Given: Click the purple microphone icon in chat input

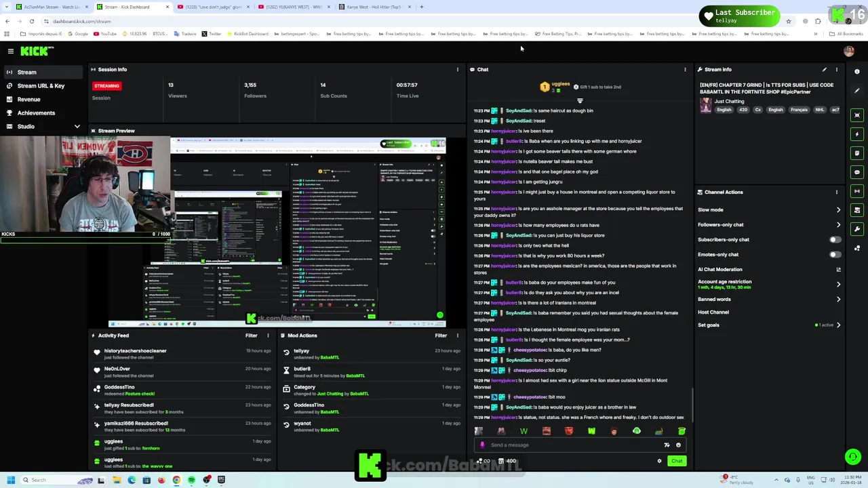Looking at the screenshot, I should [482, 445].
